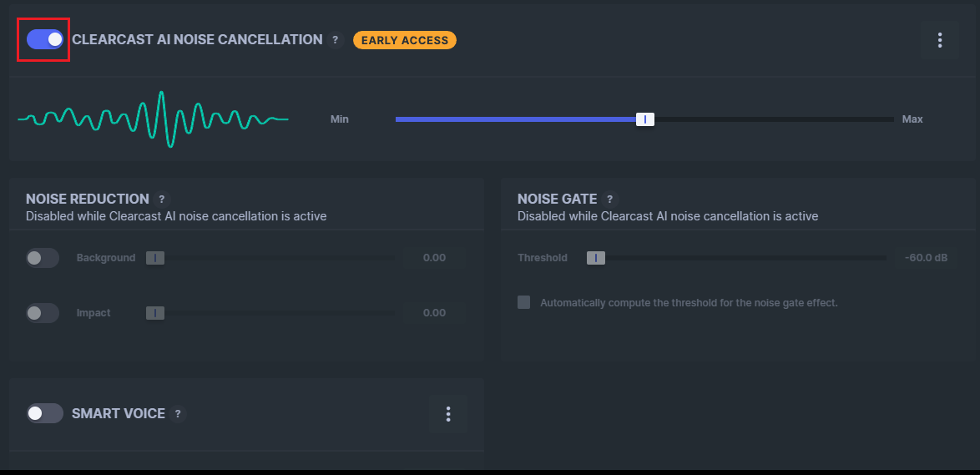Viewport: 980px width, 475px height.
Task: Click the noise cancellation strength slider handle
Action: (645, 119)
